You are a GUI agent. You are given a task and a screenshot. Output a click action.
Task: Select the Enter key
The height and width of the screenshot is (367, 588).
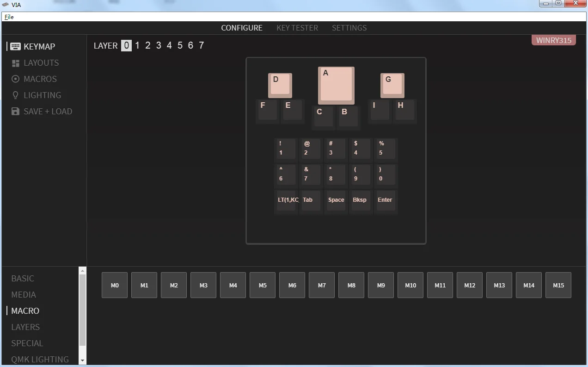tap(386, 201)
